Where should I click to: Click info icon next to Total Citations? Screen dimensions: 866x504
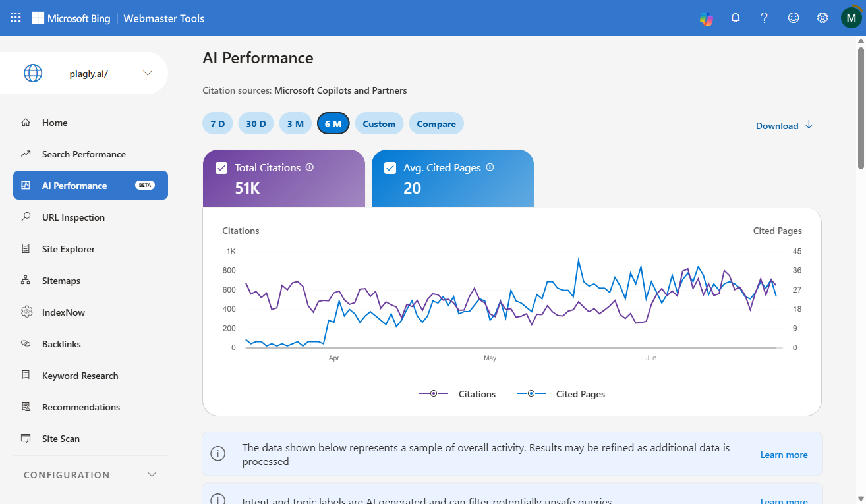[310, 167]
